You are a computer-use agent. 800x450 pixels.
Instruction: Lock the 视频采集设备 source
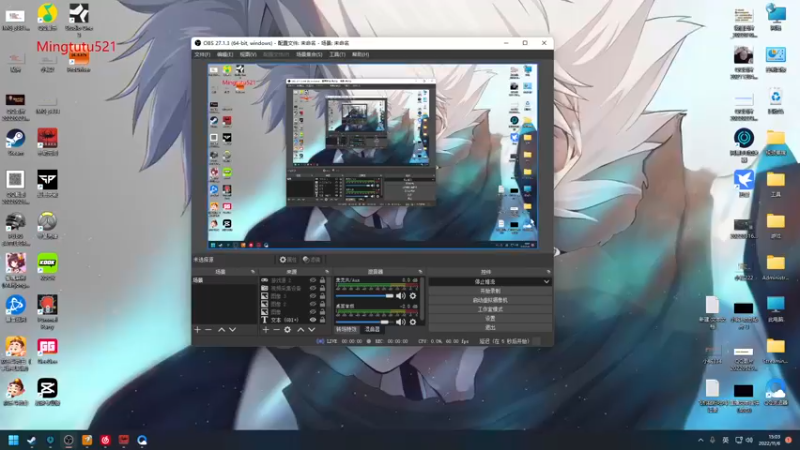pos(322,288)
